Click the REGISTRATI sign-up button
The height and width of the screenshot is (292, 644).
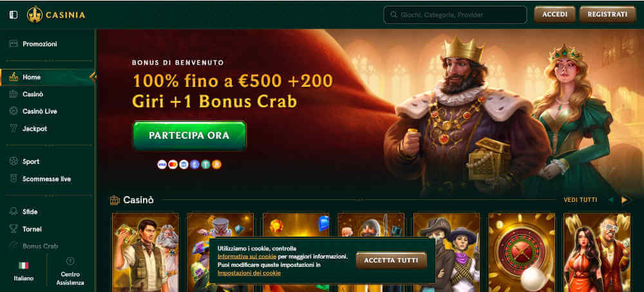click(x=607, y=14)
